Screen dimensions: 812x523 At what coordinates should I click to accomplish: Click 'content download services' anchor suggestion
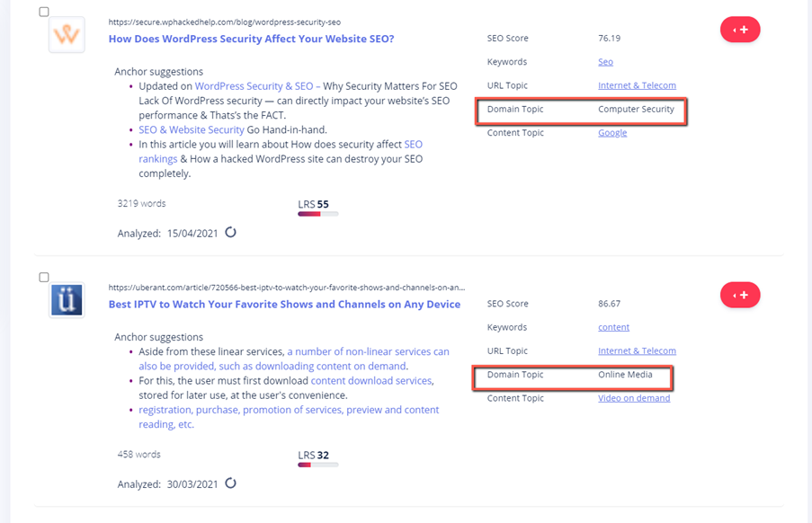click(x=370, y=381)
